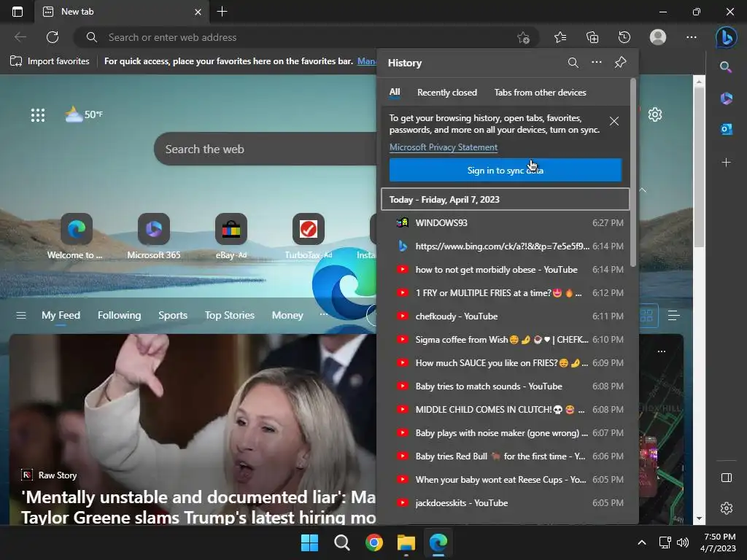The width and height of the screenshot is (747, 560).
Task: Click Search the web box
Action: click(266, 149)
